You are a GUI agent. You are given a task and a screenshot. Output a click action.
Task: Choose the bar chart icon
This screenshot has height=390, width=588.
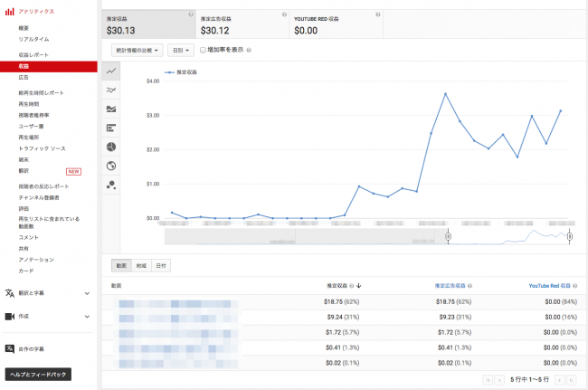pyautogui.click(x=111, y=128)
